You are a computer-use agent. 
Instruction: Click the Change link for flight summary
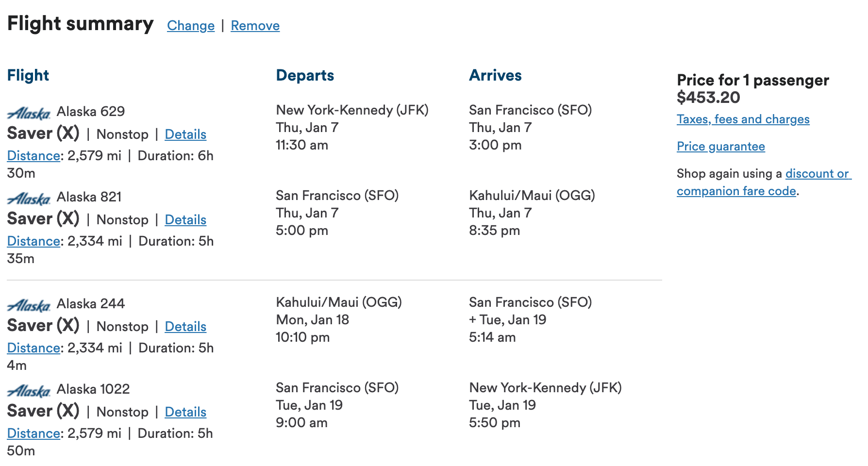(191, 26)
